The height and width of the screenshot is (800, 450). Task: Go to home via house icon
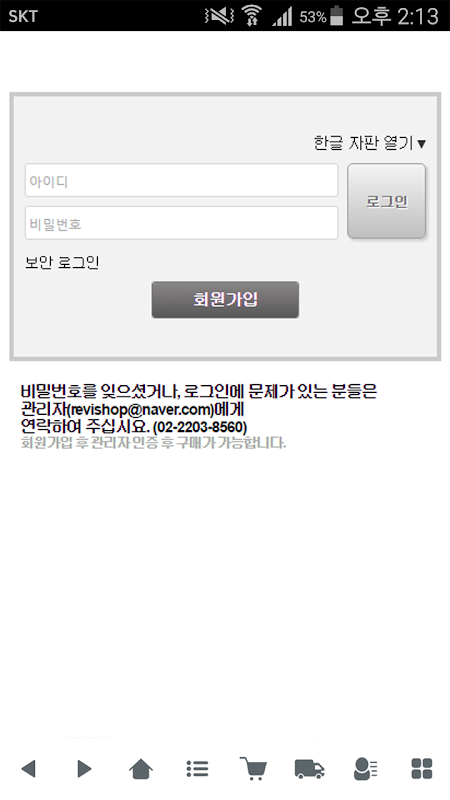(x=141, y=768)
